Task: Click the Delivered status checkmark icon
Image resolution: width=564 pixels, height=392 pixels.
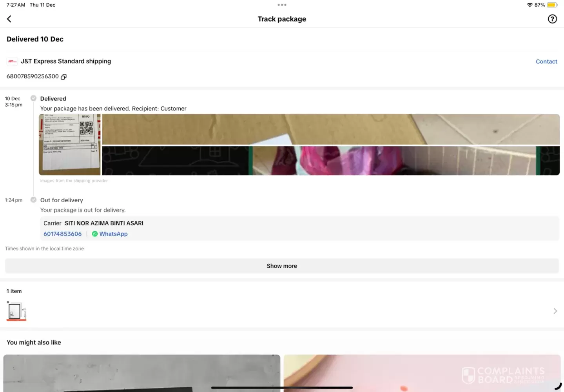Action: [34, 98]
